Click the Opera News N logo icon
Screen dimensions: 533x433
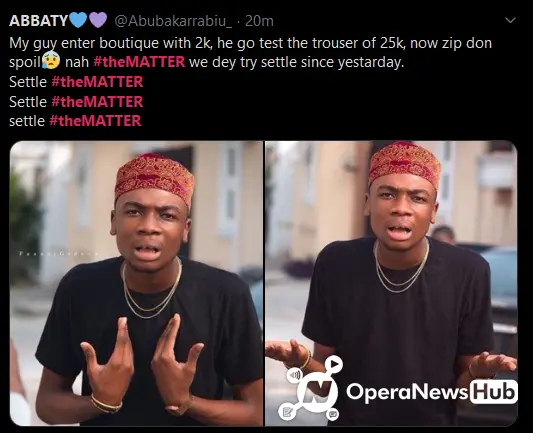317,391
